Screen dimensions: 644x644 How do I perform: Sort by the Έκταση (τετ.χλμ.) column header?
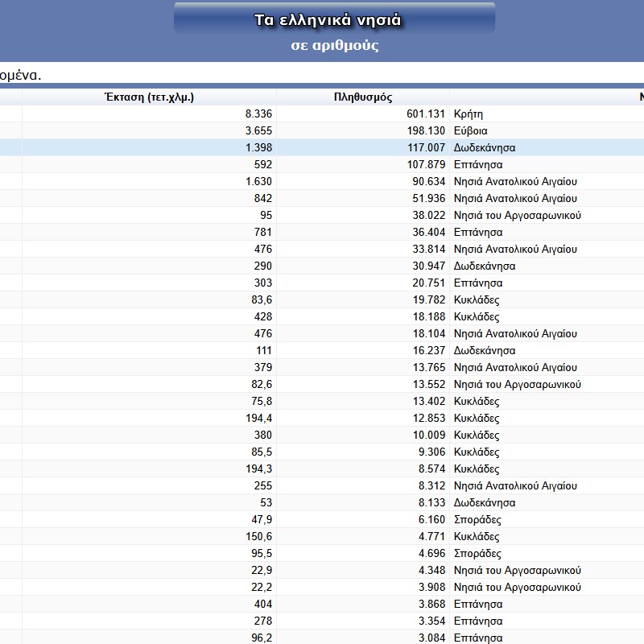point(149,97)
